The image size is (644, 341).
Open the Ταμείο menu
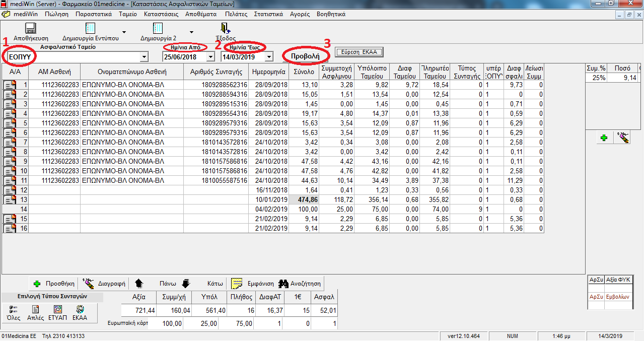(127, 14)
